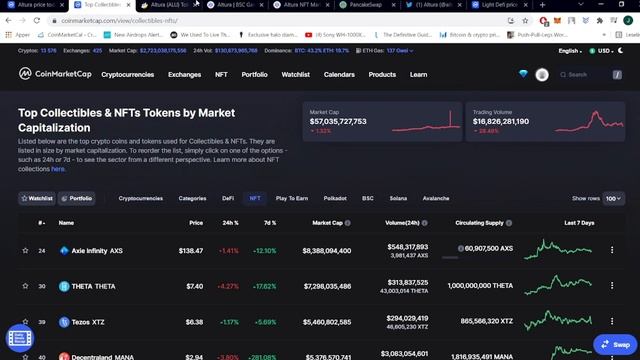
Task: Open Cryptocurrencies nav menu
Action: (128, 75)
